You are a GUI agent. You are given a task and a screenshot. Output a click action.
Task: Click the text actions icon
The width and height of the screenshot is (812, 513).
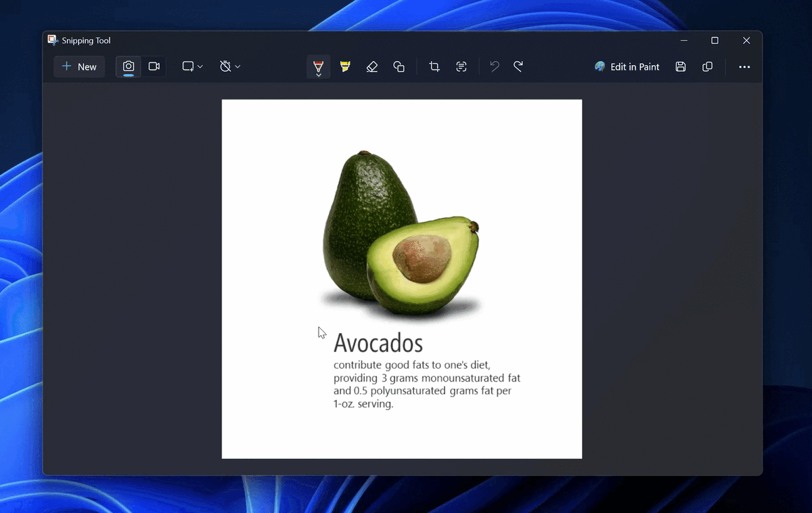(x=461, y=66)
